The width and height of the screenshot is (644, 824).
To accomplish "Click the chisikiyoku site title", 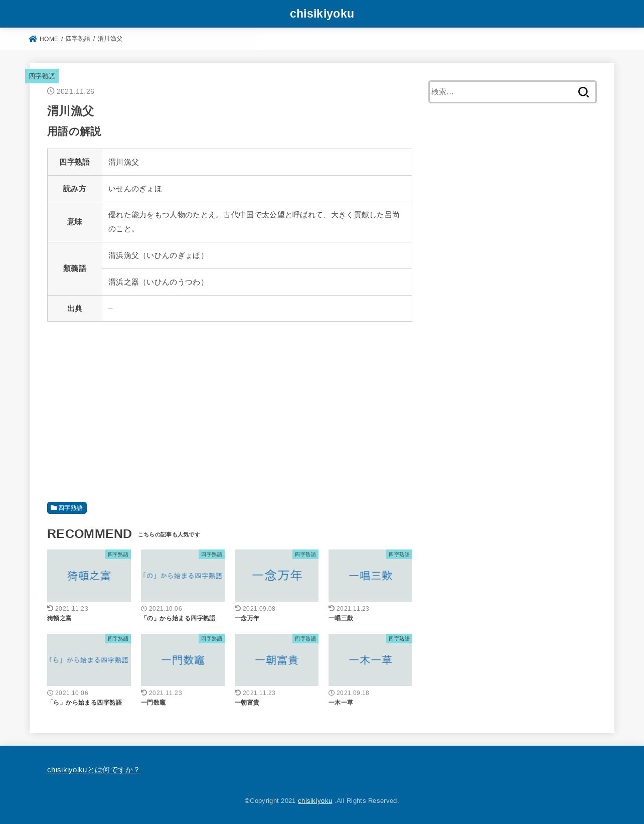I will point(322,14).
